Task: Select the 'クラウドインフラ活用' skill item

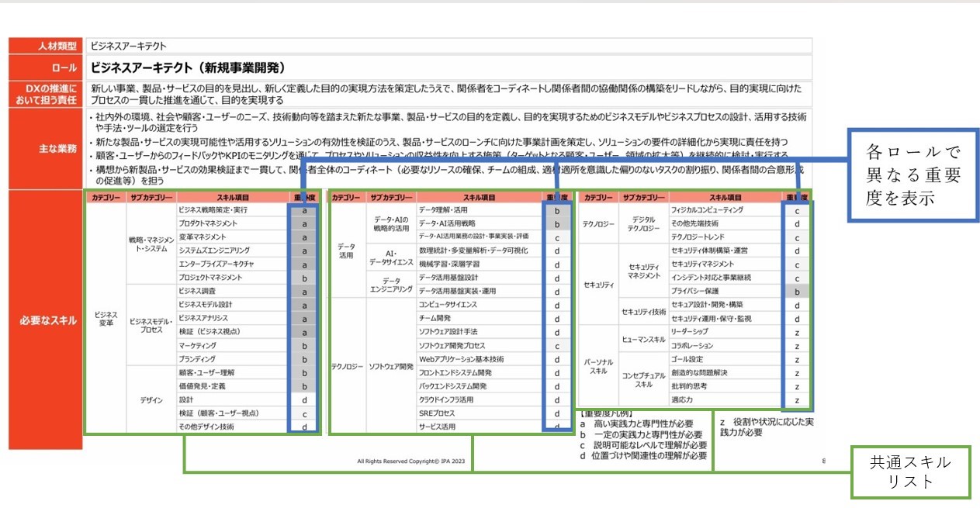Action: click(445, 400)
